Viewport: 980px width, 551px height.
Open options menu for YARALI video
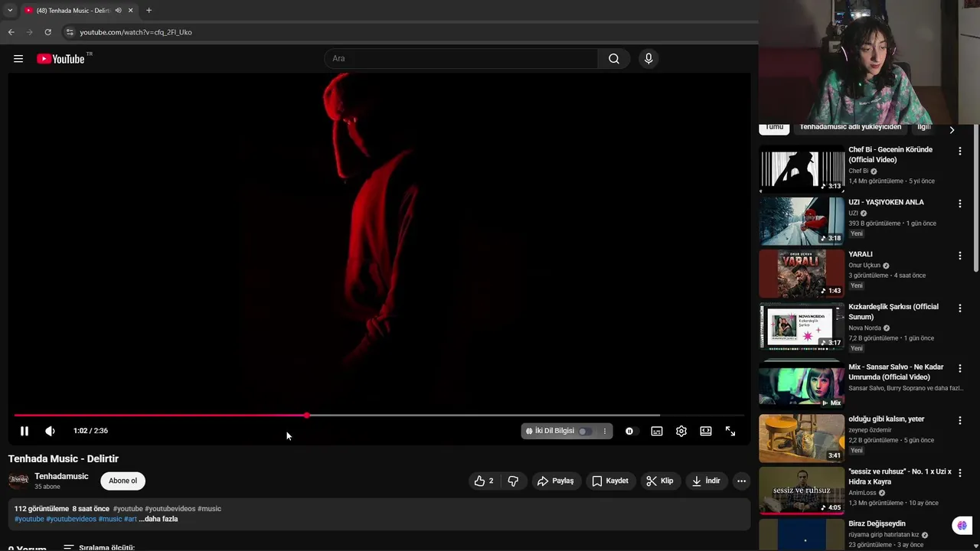(959, 256)
